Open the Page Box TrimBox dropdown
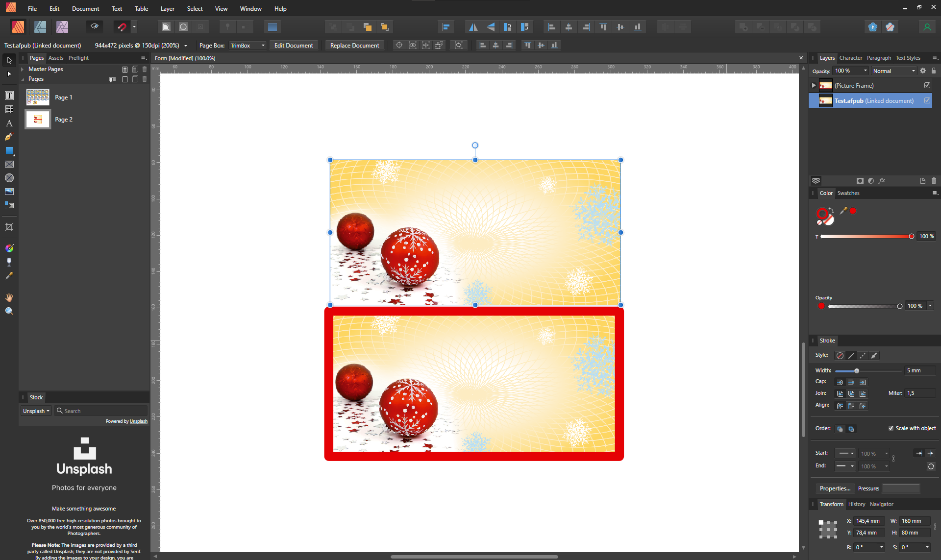 pyautogui.click(x=248, y=46)
